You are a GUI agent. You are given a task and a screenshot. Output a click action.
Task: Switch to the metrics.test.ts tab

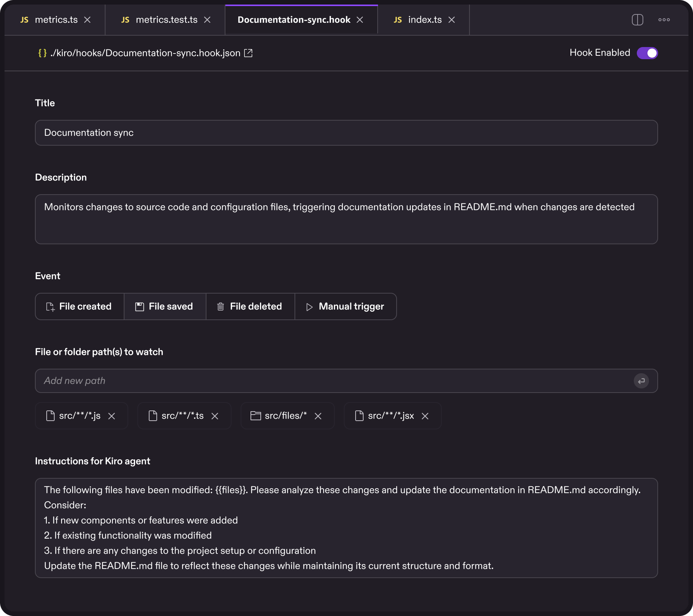(166, 20)
